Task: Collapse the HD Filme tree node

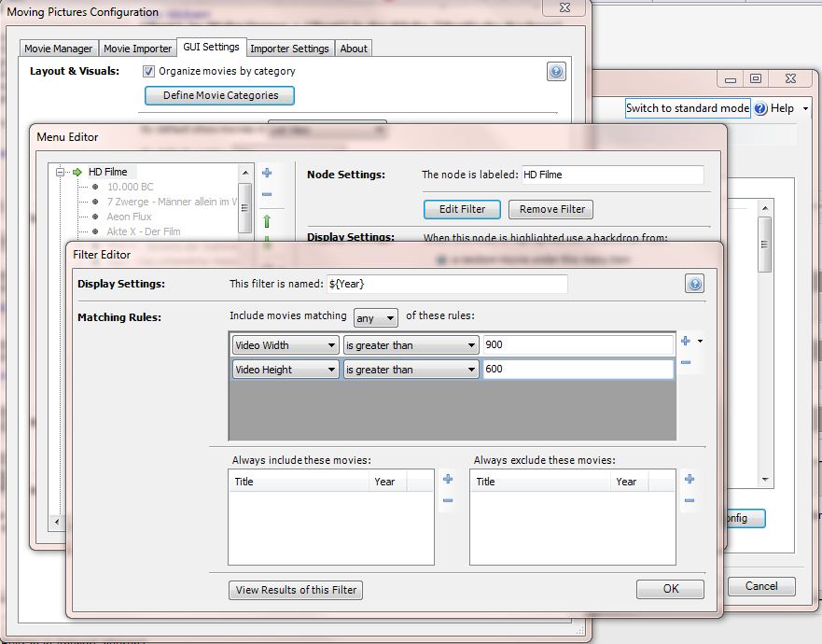Action: coord(60,172)
